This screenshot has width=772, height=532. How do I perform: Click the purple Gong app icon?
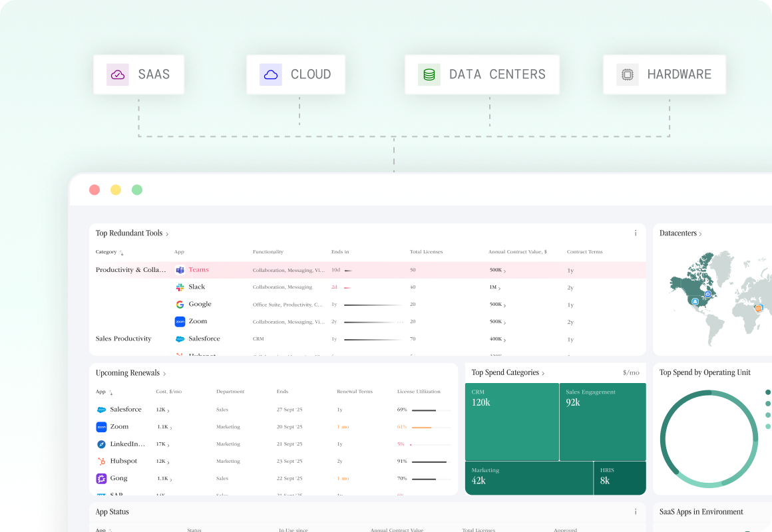pos(101,479)
